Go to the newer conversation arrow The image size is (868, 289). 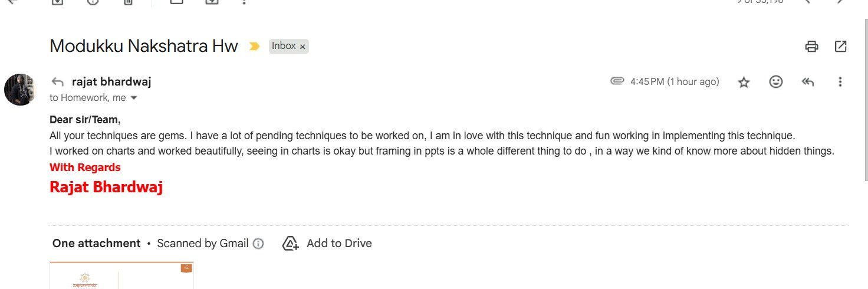(808, 2)
